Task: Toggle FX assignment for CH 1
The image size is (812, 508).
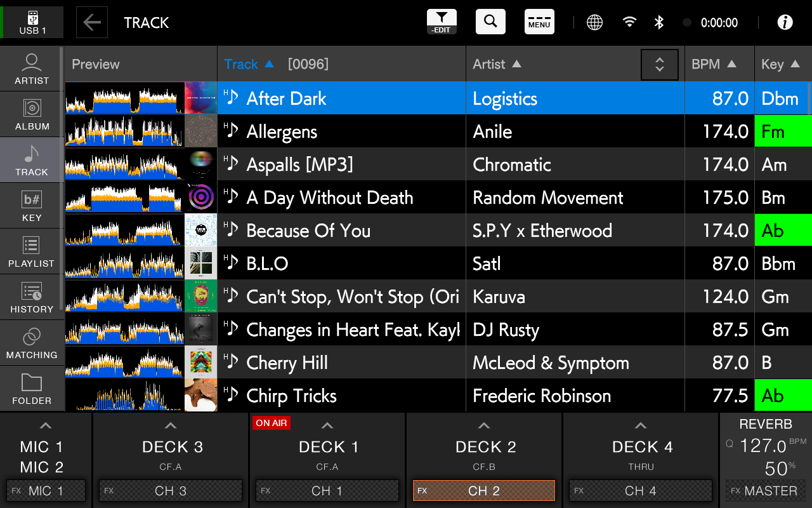Action: pos(327,491)
